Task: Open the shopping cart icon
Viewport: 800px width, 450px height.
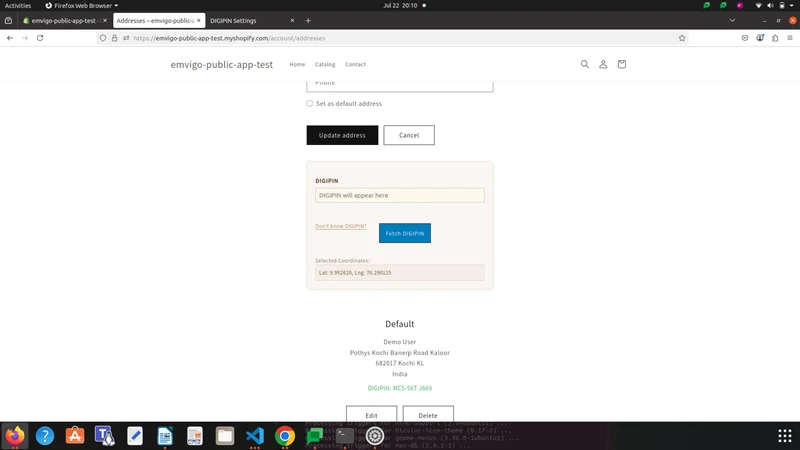Action: pos(621,64)
